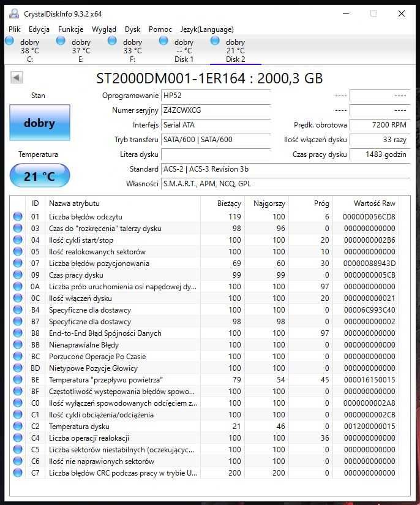Screen dimensions: 420x505
Task: Click the status orb for attribute C1
Action: 18,414
